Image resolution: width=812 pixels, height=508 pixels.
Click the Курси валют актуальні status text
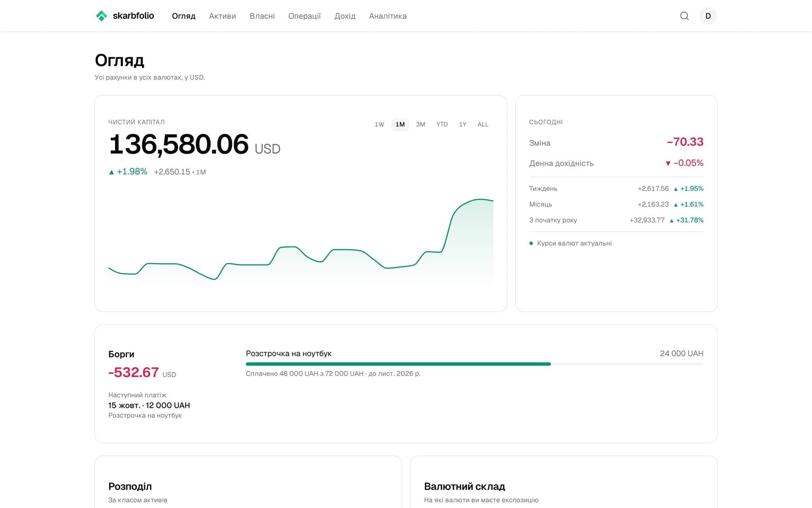(x=574, y=243)
